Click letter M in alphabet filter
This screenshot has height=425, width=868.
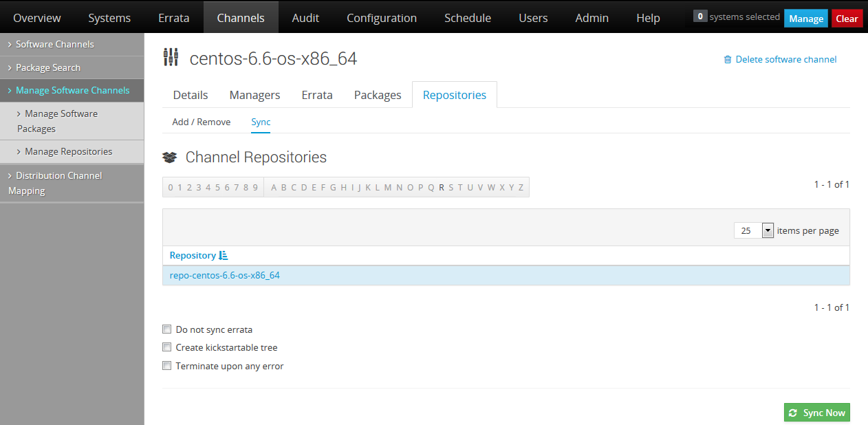pyautogui.click(x=388, y=187)
